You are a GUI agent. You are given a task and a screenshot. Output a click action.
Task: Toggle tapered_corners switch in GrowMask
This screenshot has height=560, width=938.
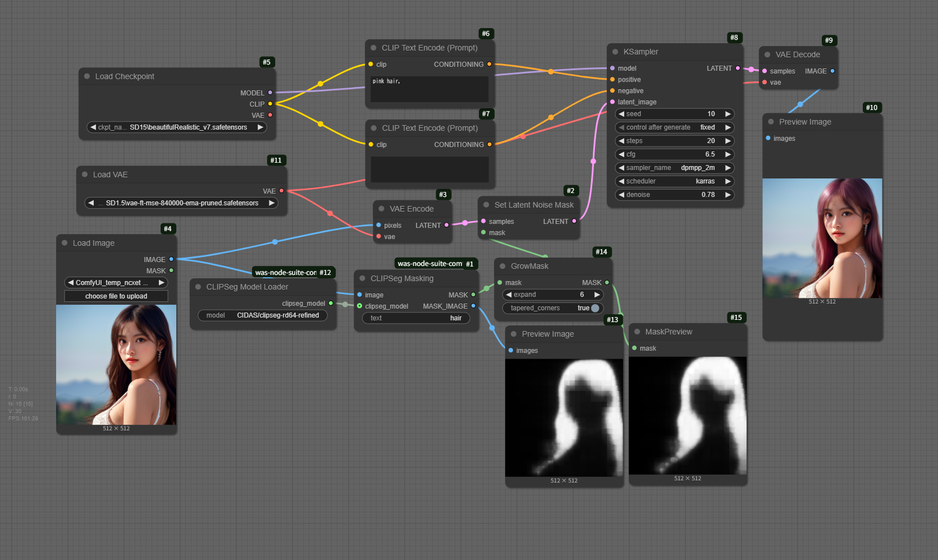pos(594,308)
